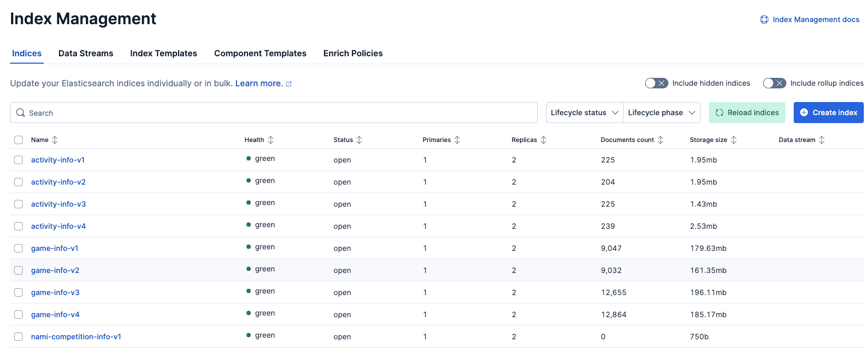Screen dimensions: 868x354
Task: Open the Index Templates tab
Action: point(163,54)
